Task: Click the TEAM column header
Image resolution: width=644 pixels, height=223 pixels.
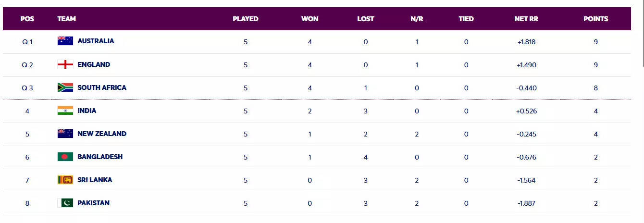Action: click(66, 19)
